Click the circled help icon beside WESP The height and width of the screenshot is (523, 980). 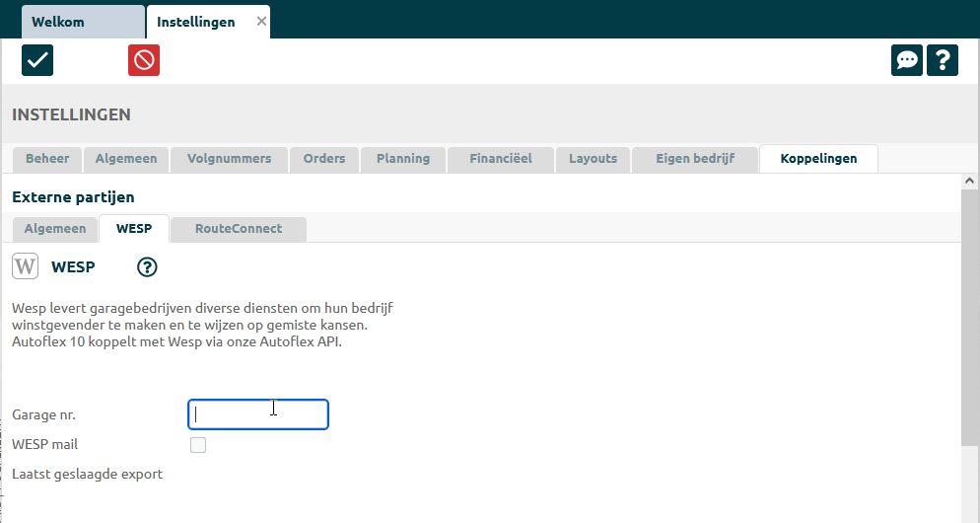[147, 266]
